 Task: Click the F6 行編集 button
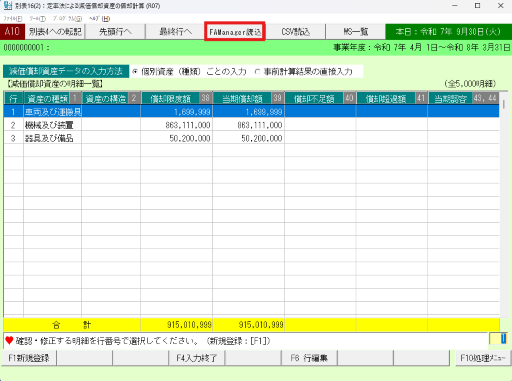coord(309,358)
